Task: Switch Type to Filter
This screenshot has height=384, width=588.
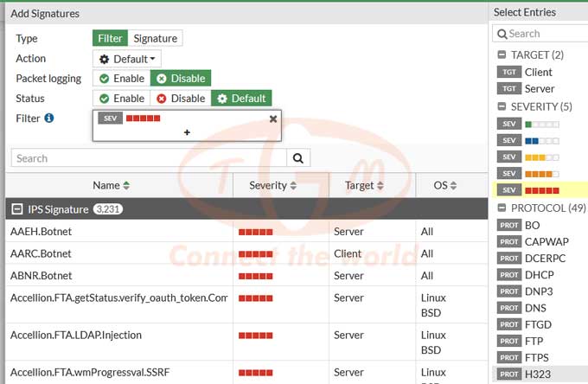Action: pyautogui.click(x=110, y=38)
